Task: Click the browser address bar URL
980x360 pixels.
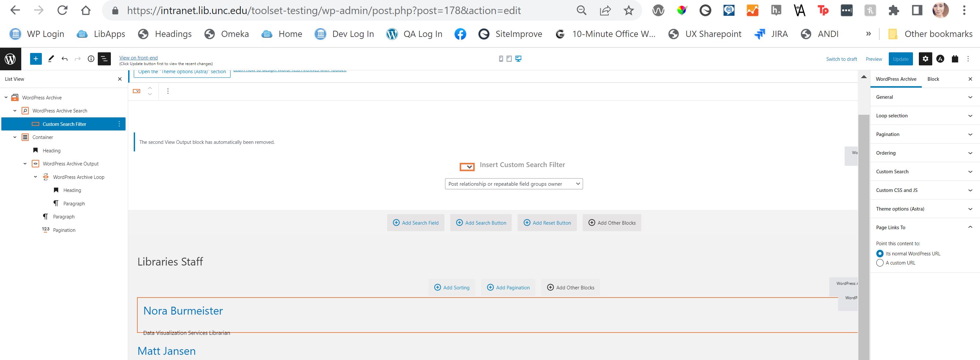Action: pyautogui.click(x=324, y=10)
